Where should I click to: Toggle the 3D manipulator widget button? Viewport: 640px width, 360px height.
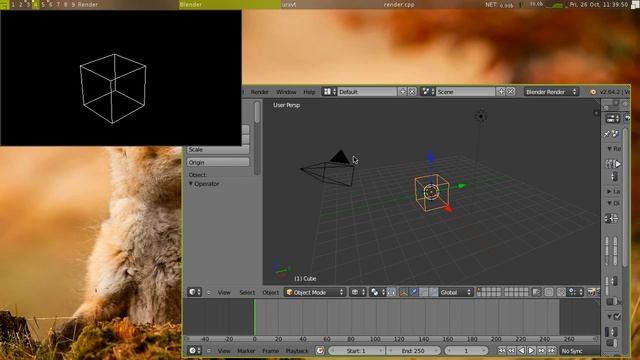coord(403,292)
